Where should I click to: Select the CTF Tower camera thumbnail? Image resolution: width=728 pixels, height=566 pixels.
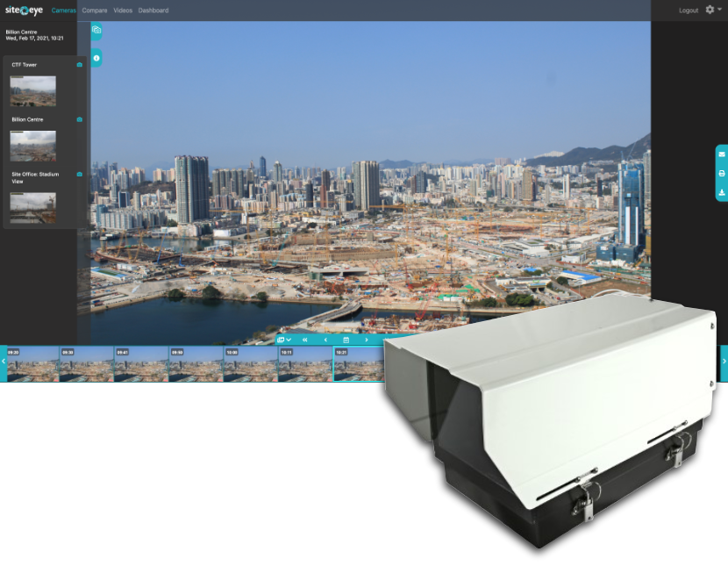pyautogui.click(x=32, y=91)
